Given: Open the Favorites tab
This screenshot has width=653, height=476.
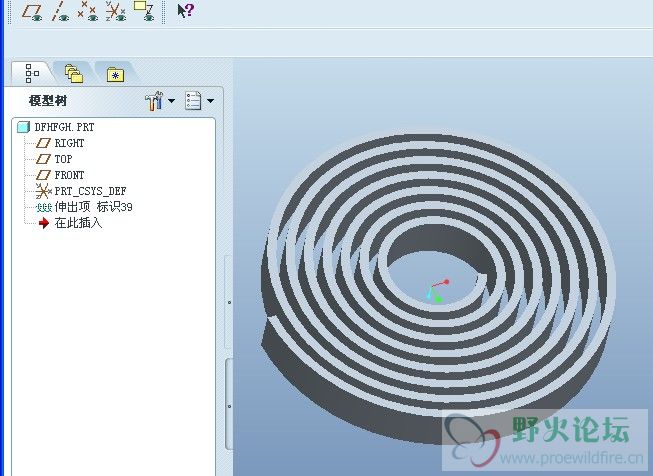Looking at the screenshot, I should [x=115, y=75].
